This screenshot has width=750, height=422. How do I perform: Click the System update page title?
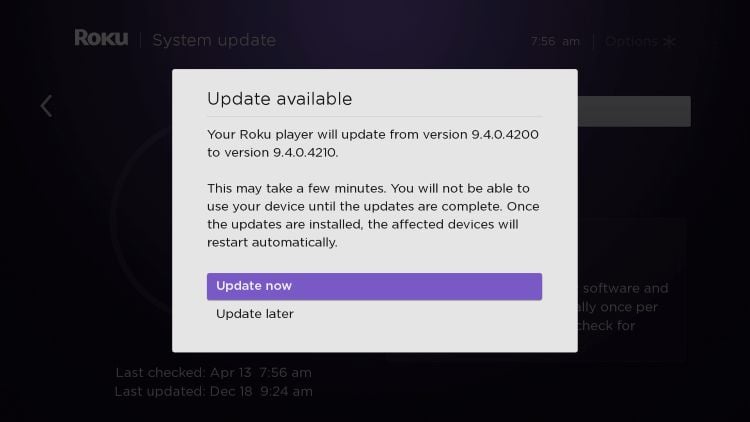click(214, 40)
